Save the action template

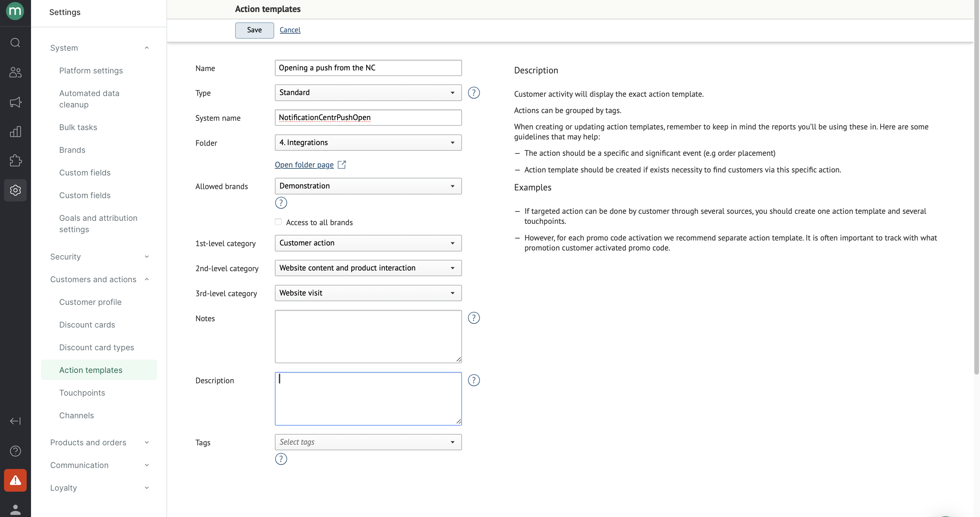tap(254, 30)
